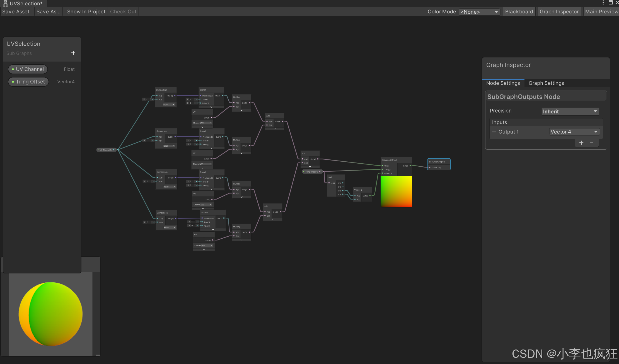The height and width of the screenshot is (364, 619).
Task: Toggle the exposed dot on UV Channel property
Action: [13, 69]
